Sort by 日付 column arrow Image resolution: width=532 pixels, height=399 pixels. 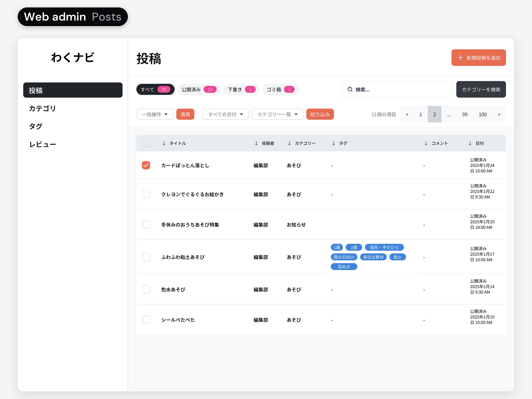(470, 143)
